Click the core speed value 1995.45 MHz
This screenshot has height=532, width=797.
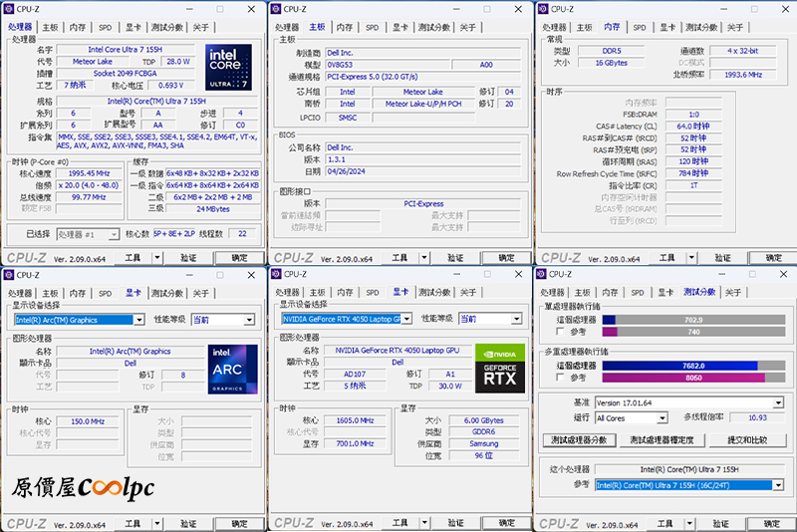[x=89, y=173]
